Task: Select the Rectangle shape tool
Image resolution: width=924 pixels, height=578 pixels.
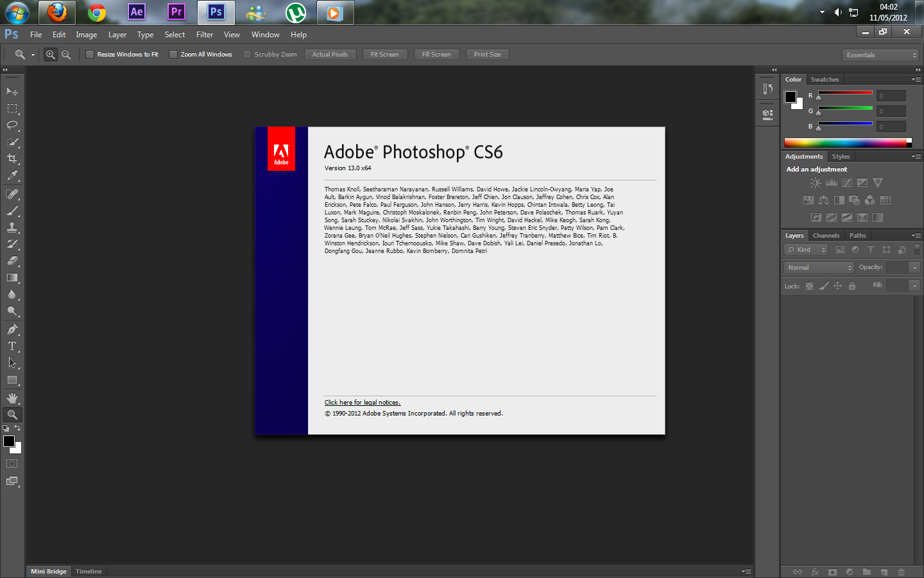Action: 12,380
